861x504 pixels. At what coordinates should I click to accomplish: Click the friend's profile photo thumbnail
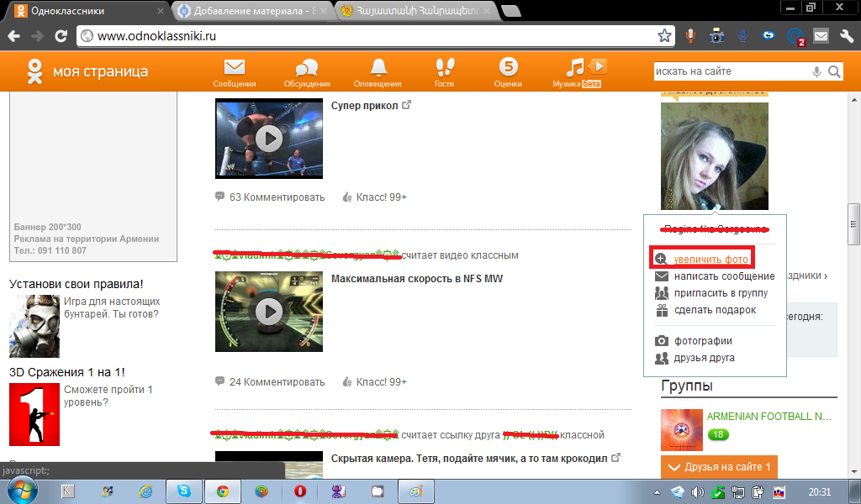click(715, 155)
